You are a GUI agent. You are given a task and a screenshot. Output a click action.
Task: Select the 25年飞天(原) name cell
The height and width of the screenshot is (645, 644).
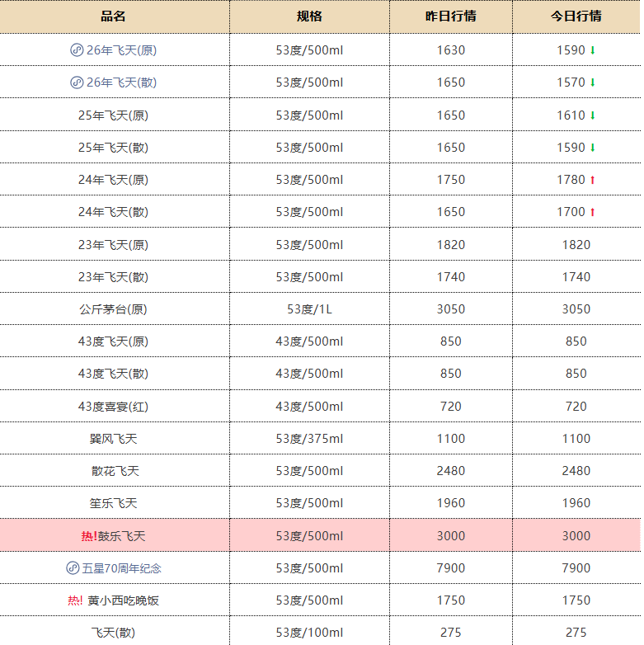113,115
